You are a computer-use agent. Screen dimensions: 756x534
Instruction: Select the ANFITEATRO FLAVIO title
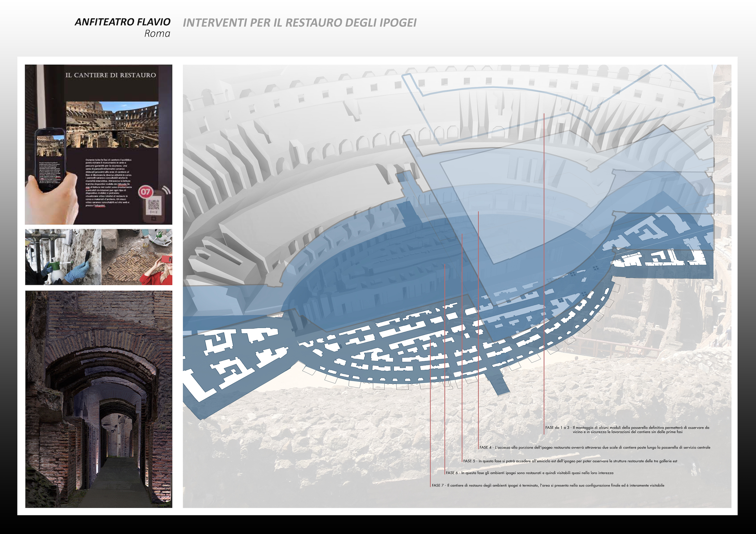tap(122, 22)
